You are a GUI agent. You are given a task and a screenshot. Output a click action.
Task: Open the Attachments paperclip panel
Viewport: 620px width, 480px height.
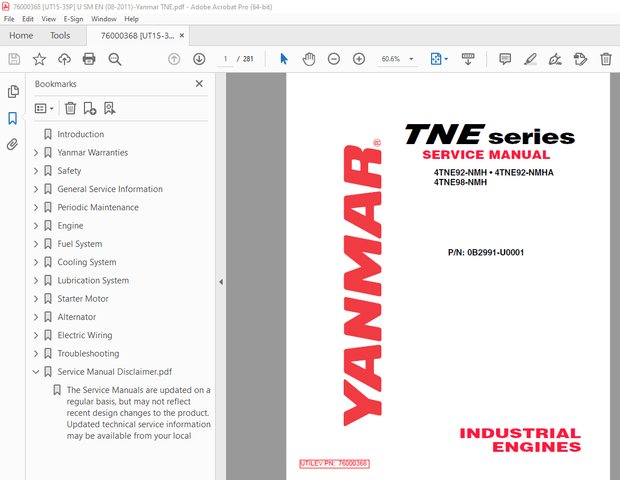pos(13,144)
